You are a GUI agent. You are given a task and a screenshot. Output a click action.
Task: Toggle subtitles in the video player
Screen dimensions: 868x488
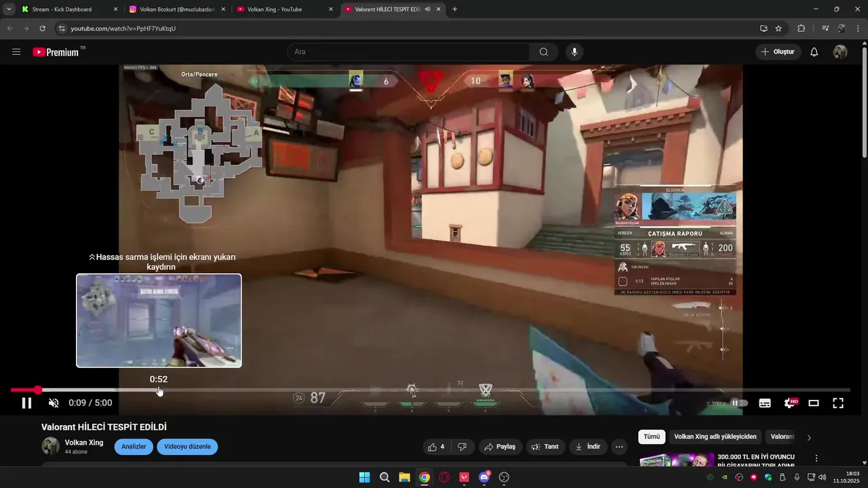765,403
